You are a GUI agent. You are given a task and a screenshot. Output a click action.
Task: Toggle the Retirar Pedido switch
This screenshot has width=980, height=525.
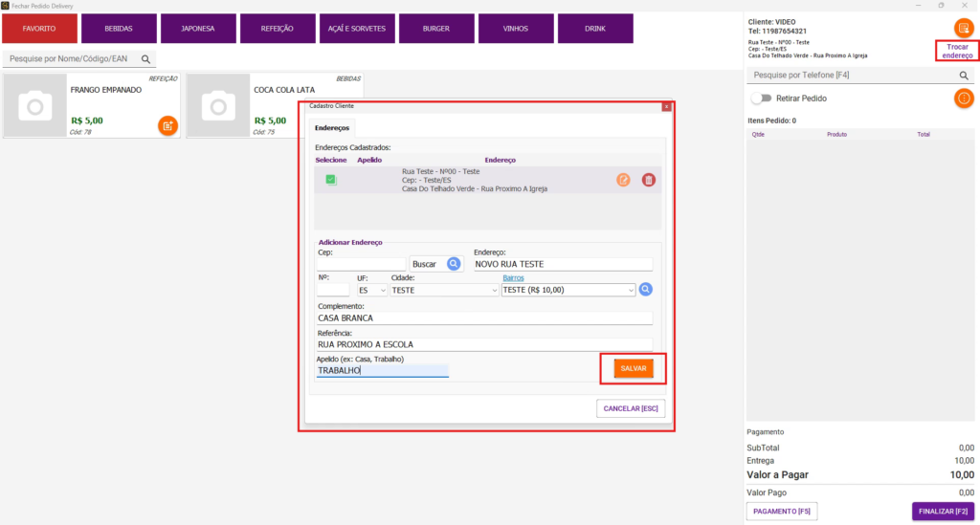(x=762, y=98)
